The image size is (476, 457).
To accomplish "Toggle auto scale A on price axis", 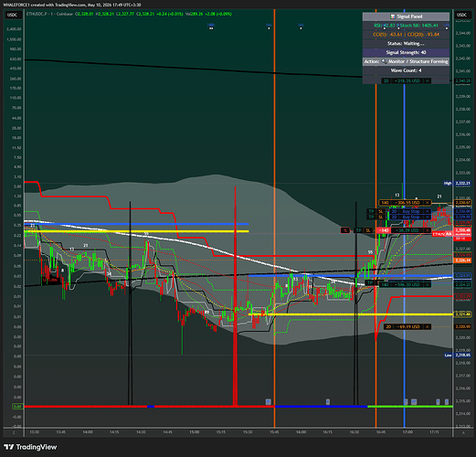I will pyautogui.click(x=463, y=432).
